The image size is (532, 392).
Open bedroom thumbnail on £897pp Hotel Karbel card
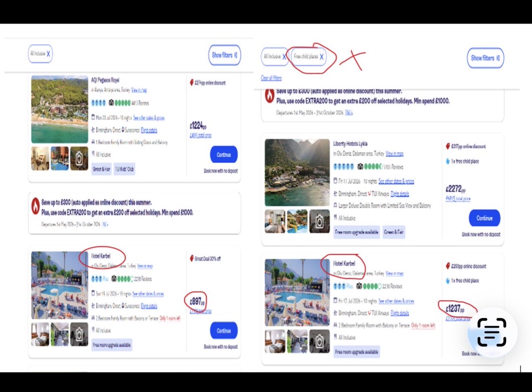(x=40, y=334)
